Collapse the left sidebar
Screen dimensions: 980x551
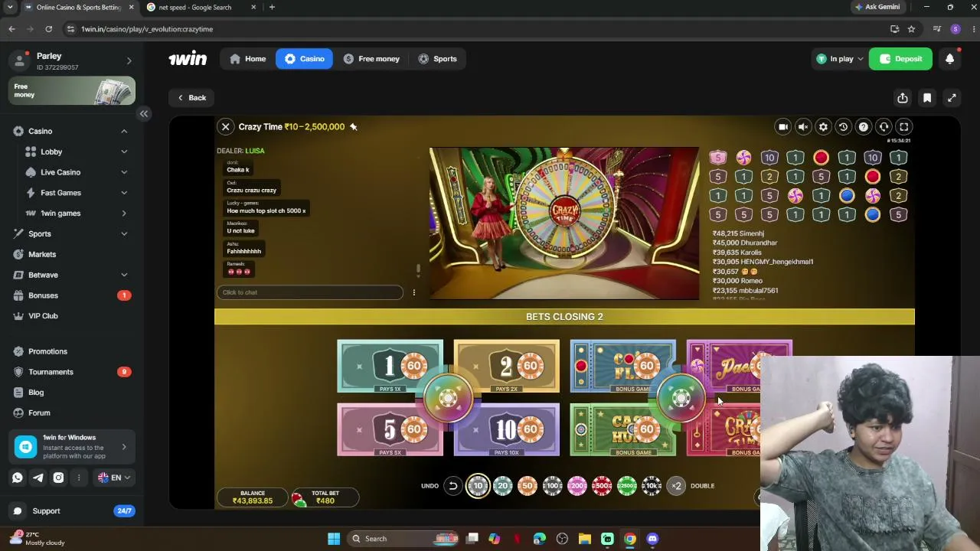(143, 114)
